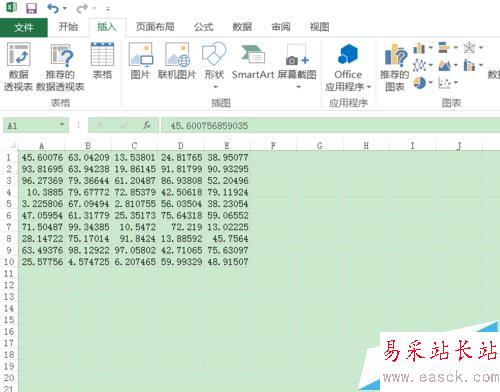Select column H header

point(366,146)
